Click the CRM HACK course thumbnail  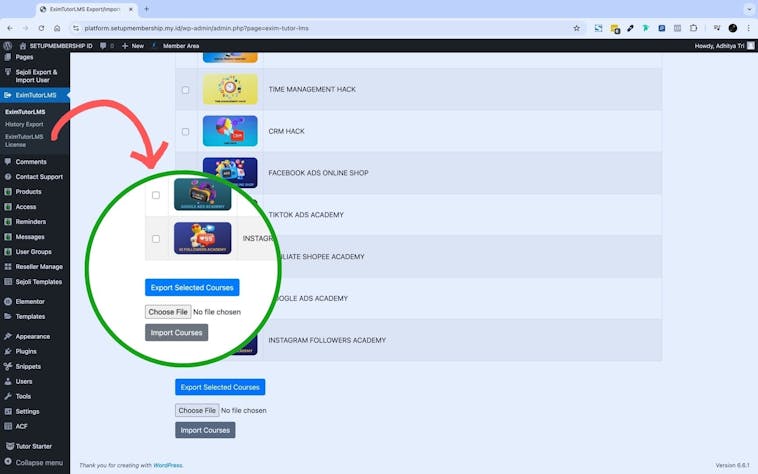(x=230, y=131)
